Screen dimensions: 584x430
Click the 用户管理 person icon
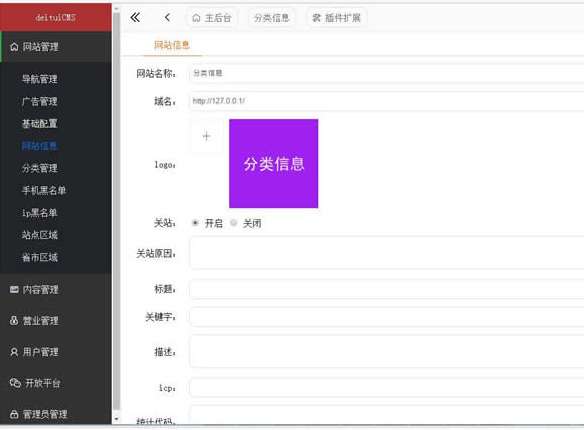pyautogui.click(x=14, y=352)
